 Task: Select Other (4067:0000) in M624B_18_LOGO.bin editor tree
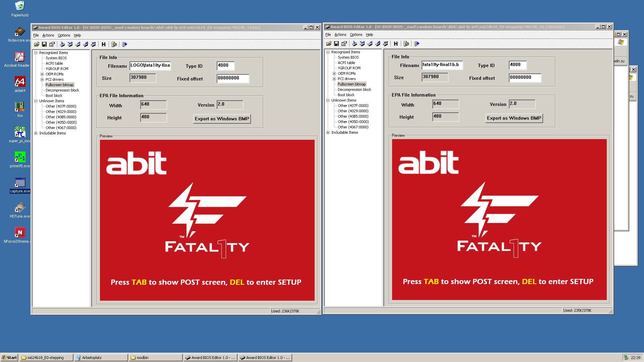click(x=353, y=127)
